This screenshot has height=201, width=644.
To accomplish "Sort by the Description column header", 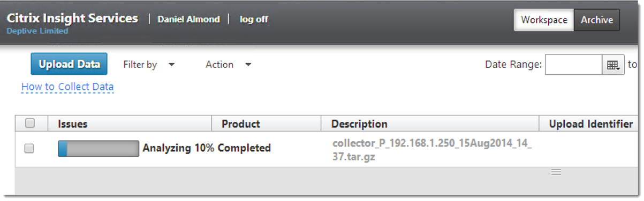I will coord(359,123).
